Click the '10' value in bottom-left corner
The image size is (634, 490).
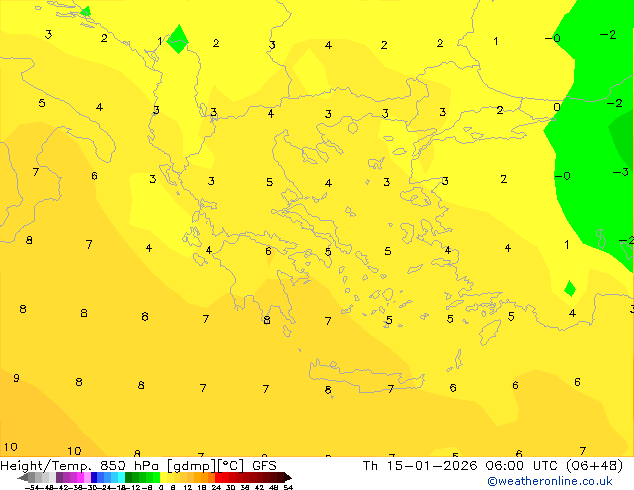tap(10, 447)
